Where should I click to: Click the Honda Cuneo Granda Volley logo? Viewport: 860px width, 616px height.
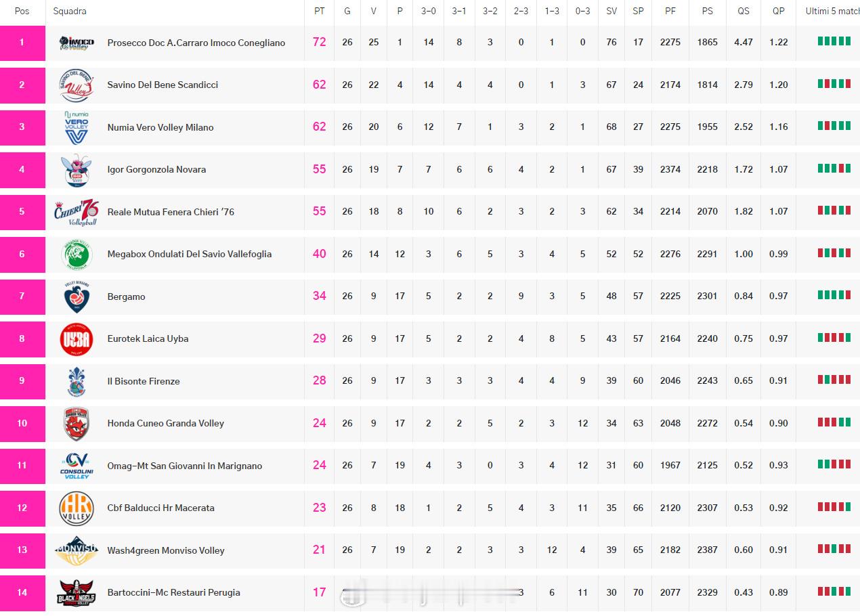pyautogui.click(x=77, y=423)
